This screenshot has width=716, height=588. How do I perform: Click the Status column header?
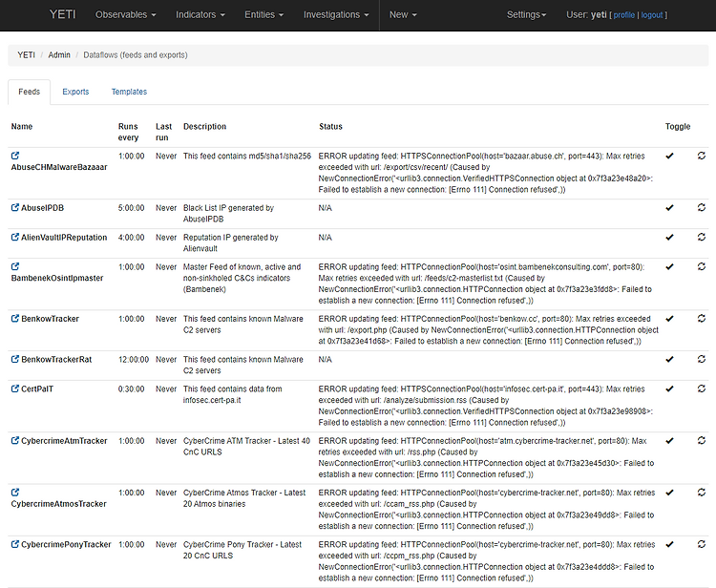pyautogui.click(x=330, y=126)
